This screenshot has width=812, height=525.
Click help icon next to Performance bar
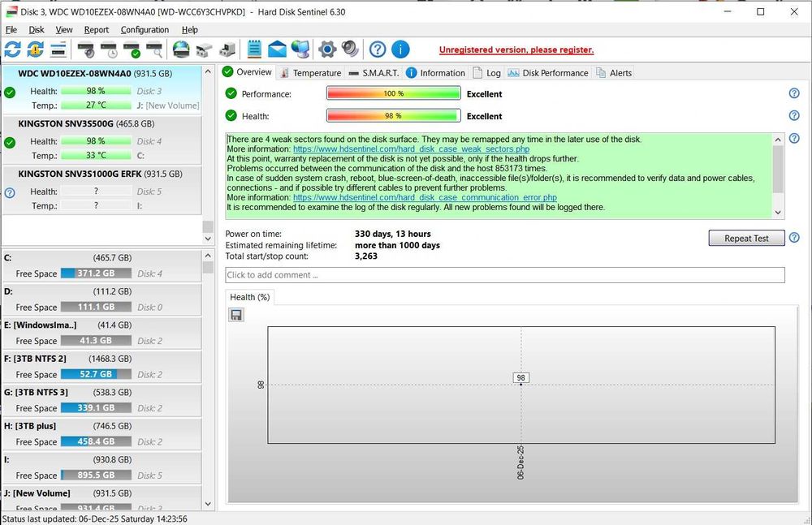[x=794, y=93]
